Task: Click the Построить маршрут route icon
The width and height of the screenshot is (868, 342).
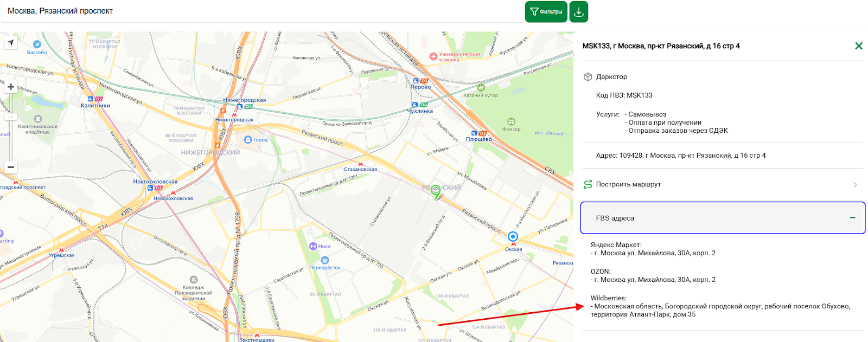Action: click(x=588, y=184)
